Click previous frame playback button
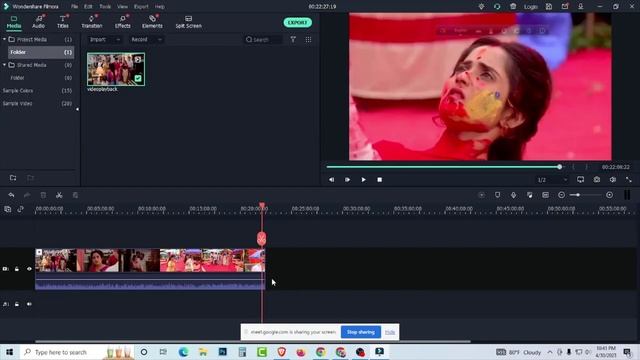This screenshot has width=640, height=360. (331, 180)
